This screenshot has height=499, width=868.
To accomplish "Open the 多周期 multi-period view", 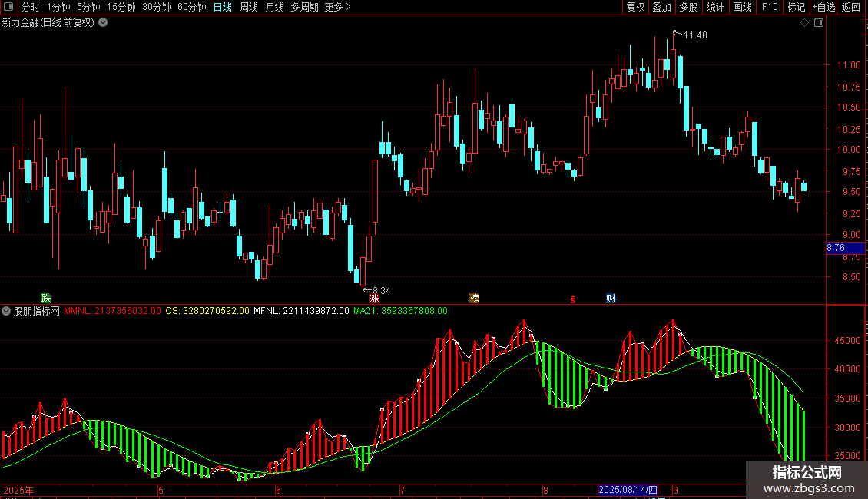I will pos(304,7).
